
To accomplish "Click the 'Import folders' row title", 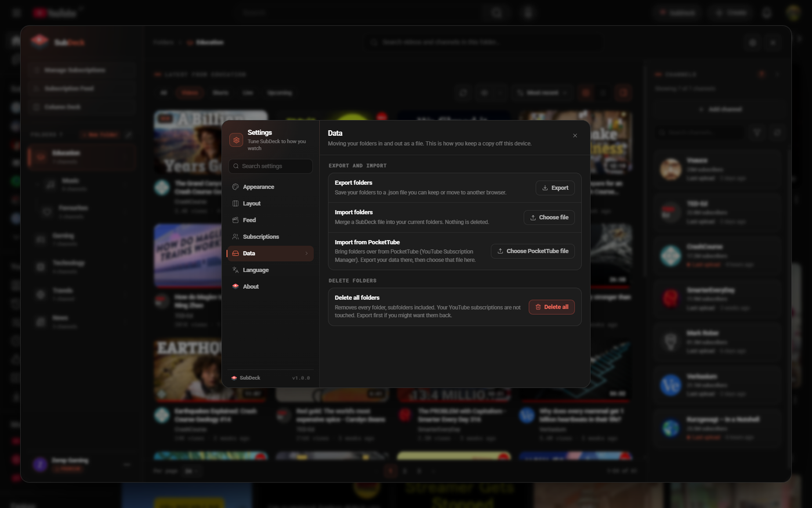I will point(354,212).
